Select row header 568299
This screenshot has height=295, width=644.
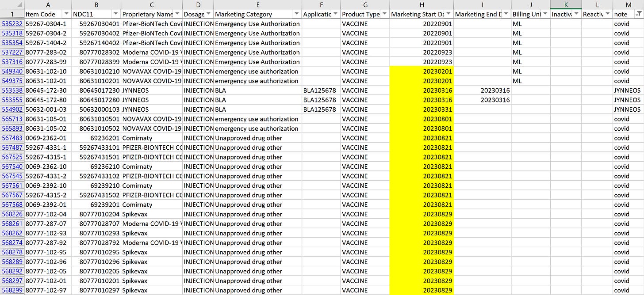pyautogui.click(x=12, y=291)
